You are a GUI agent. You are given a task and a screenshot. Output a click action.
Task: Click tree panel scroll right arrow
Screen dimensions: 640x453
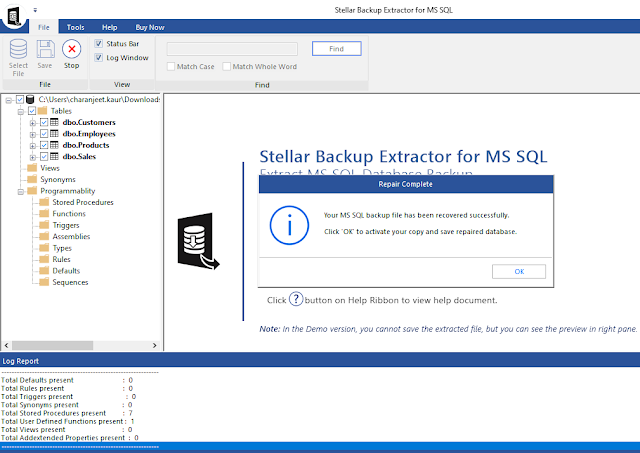pyautogui.click(x=154, y=345)
